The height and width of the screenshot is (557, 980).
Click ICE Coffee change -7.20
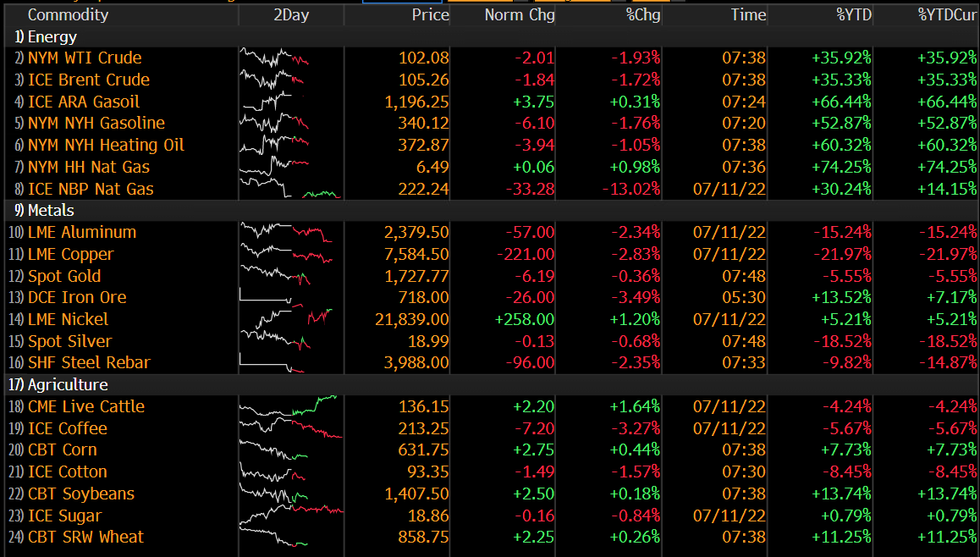tap(534, 428)
